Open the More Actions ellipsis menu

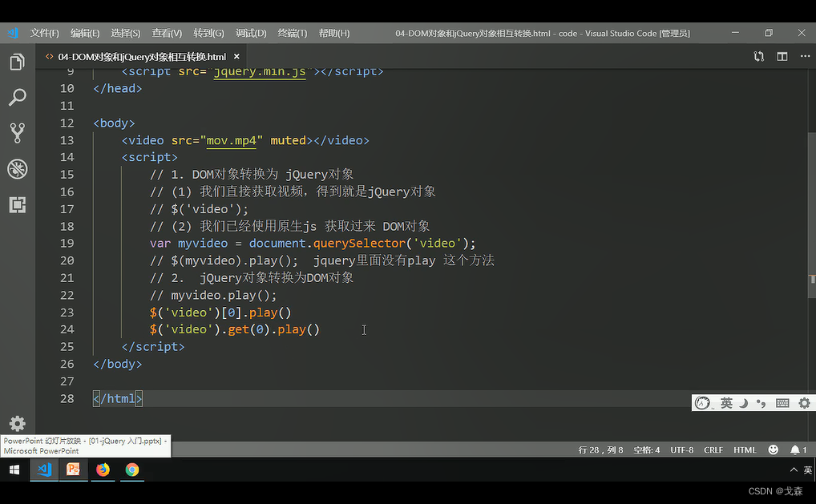tap(805, 56)
